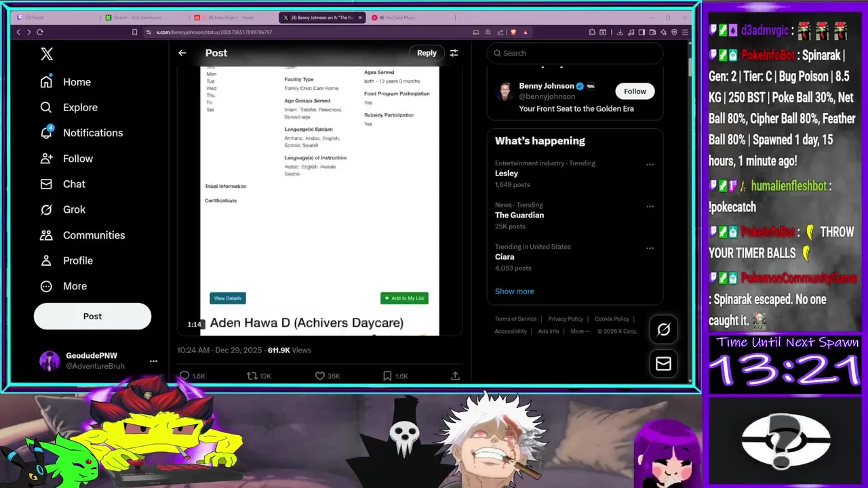Viewport: 868px width, 488px height.
Task: Open GeodudePNW account options menu
Action: point(153,361)
